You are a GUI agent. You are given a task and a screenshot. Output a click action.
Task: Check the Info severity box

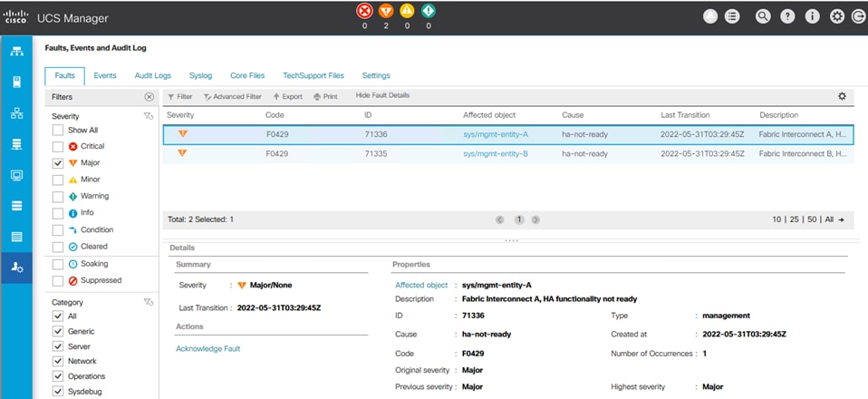pyautogui.click(x=58, y=213)
